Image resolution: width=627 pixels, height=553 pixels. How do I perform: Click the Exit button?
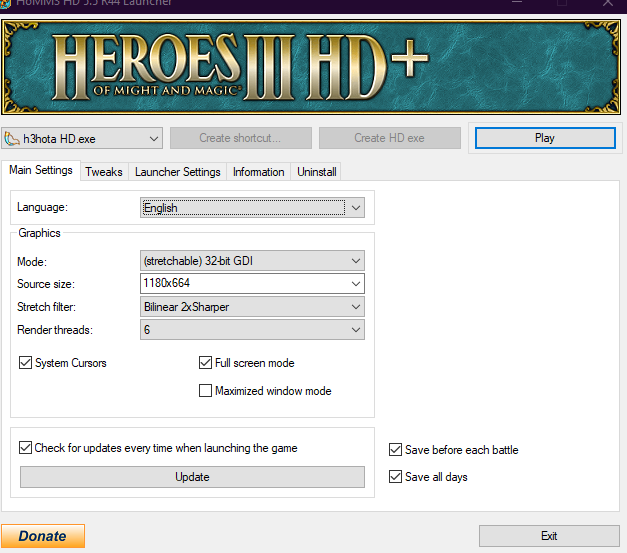tap(549, 536)
